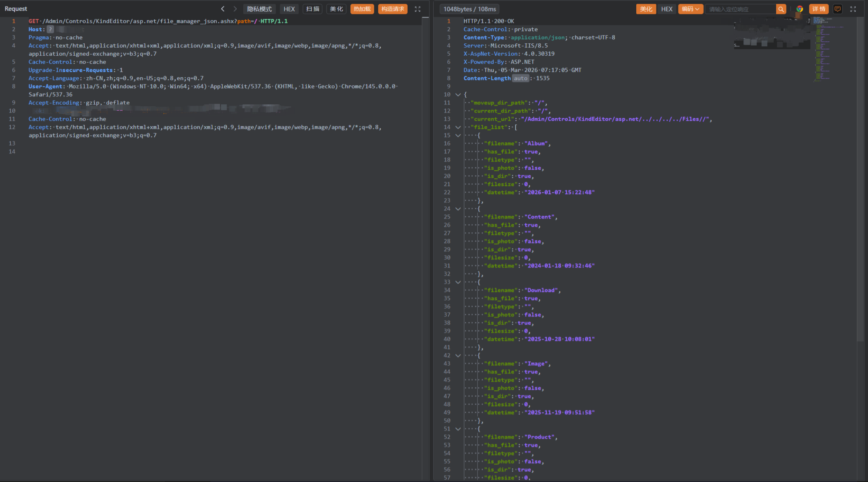Toggle HEX view in Request panel

tap(289, 9)
